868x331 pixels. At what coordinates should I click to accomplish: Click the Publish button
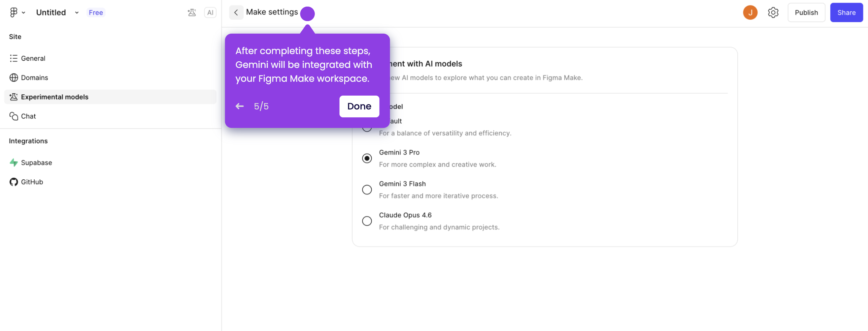pyautogui.click(x=806, y=13)
